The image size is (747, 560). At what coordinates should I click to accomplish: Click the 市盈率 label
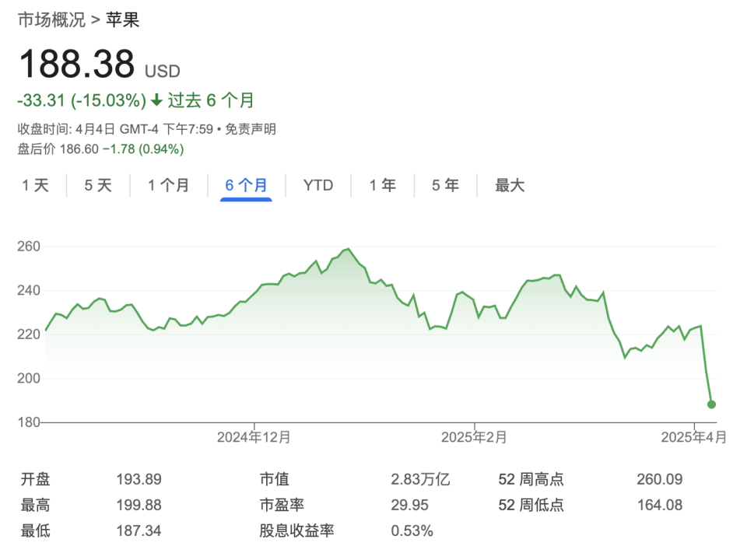coord(282,505)
